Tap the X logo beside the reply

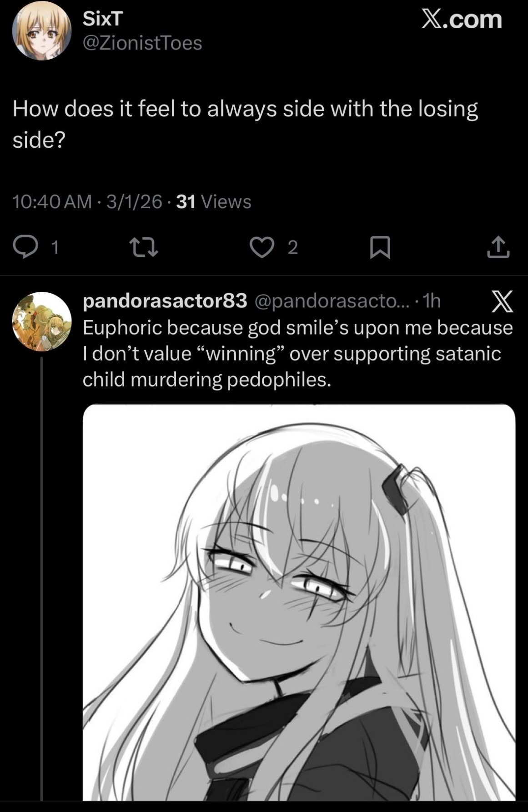click(502, 301)
